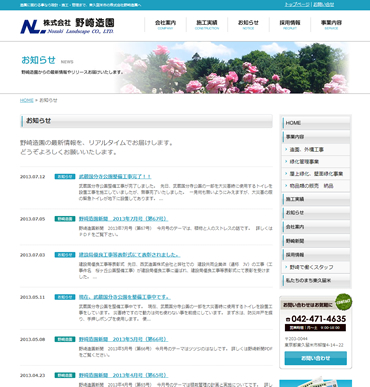Click the intro text 野崎造園の最新情報を、リアルタイムで

(x=97, y=143)
